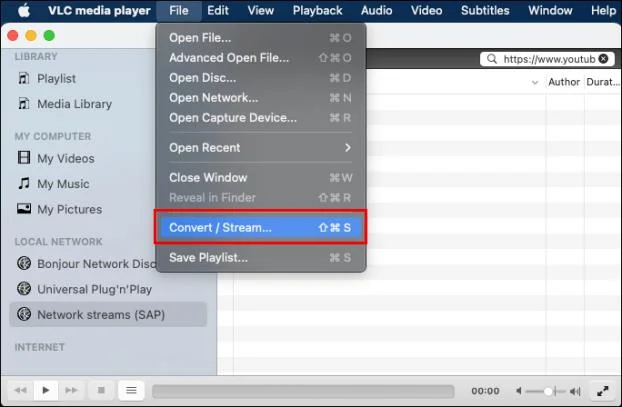Open My Pictures in sidebar
Screen dimensions: 622x407
pos(69,209)
